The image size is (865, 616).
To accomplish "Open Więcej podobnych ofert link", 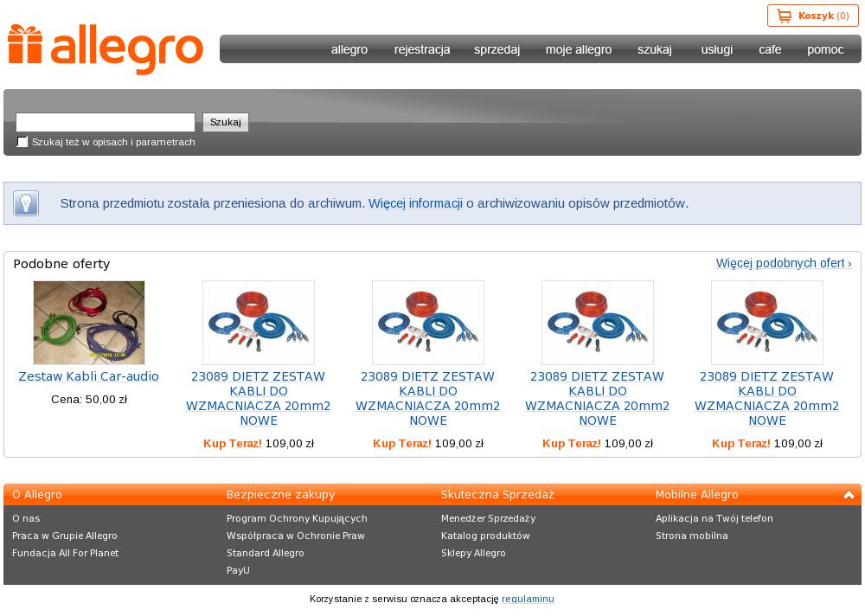I will (784, 263).
